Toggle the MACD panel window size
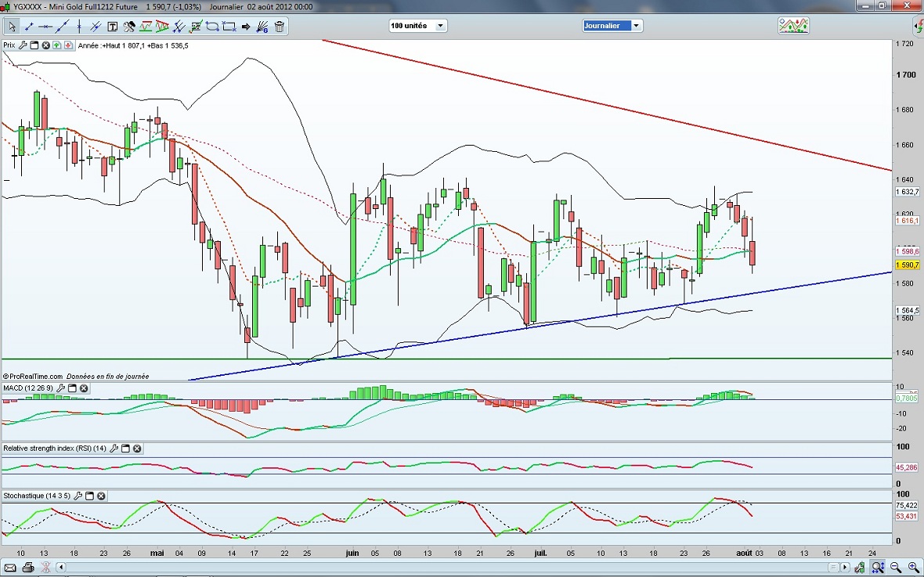This screenshot has height=577, width=924. pos(72,388)
